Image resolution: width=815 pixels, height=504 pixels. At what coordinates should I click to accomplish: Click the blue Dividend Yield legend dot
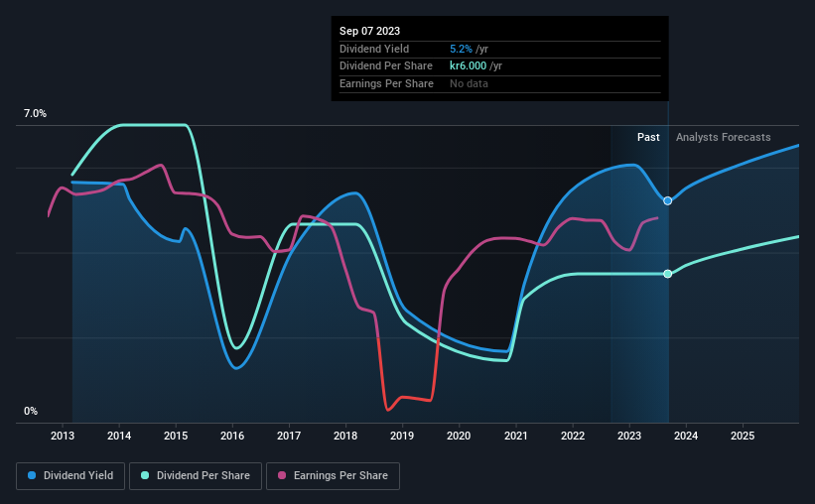pos(32,475)
